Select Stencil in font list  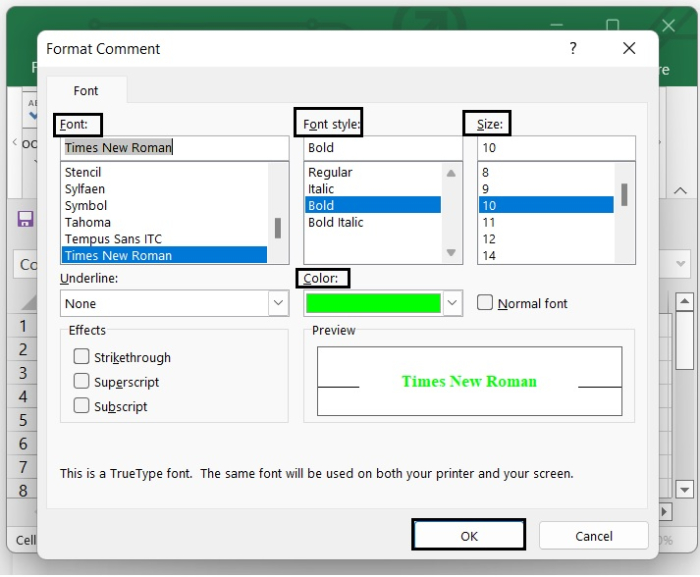point(164,172)
